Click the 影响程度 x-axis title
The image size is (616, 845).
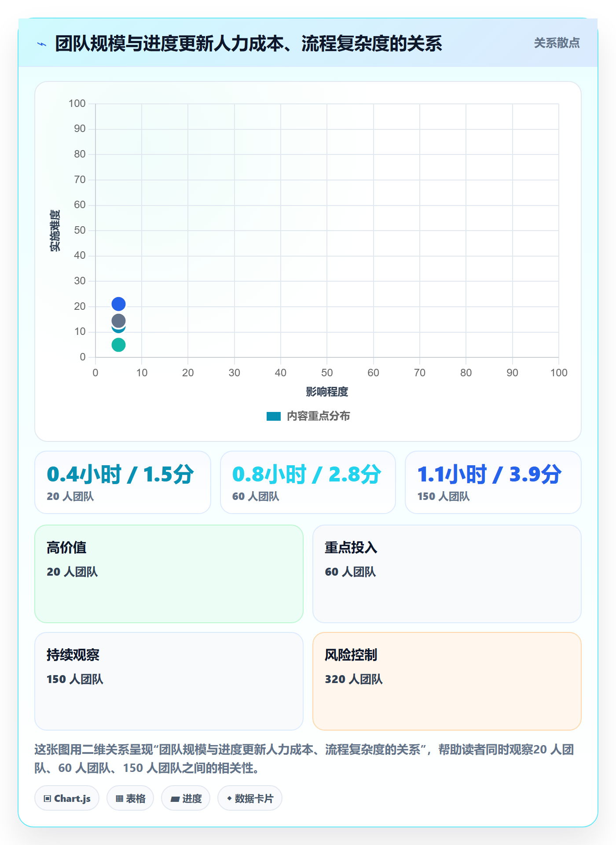(327, 392)
